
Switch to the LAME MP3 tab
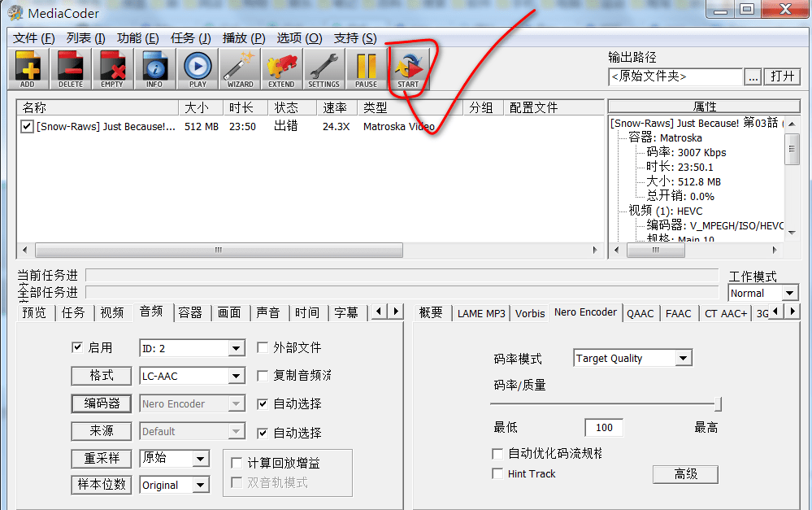click(480, 312)
